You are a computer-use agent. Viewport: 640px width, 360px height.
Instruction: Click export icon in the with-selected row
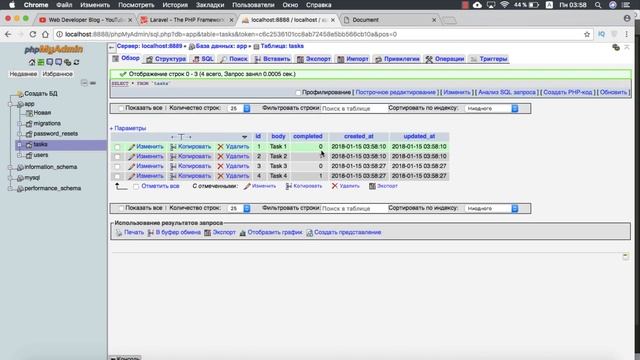(372, 186)
